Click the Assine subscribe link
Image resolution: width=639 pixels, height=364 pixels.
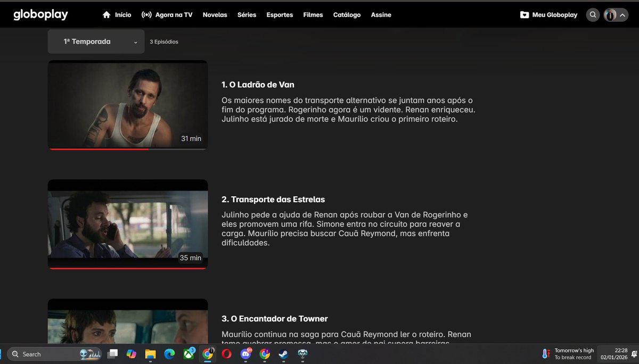pos(381,15)
